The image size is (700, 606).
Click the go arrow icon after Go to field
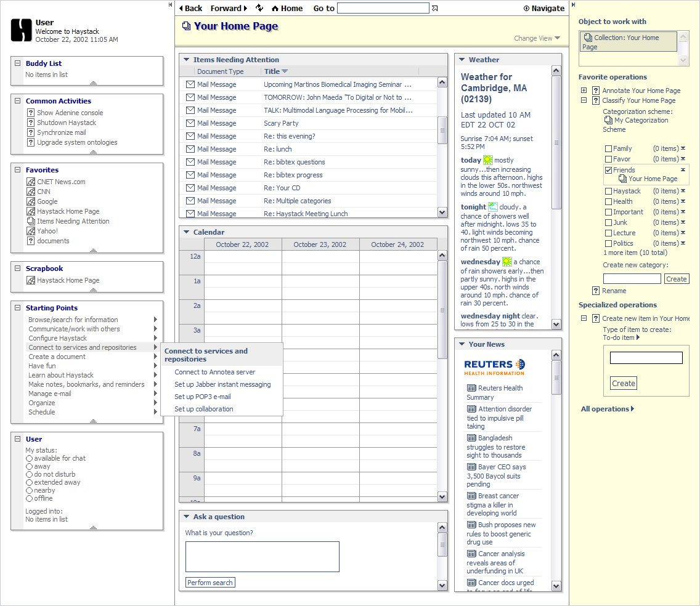pyautogui.click(x=435, y=9)
